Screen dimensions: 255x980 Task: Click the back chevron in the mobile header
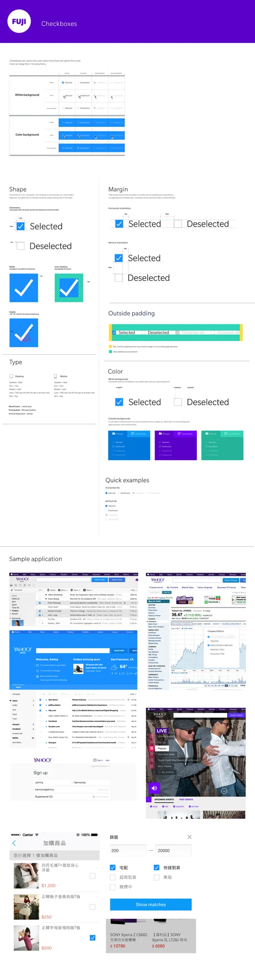[x=14, y=843]
